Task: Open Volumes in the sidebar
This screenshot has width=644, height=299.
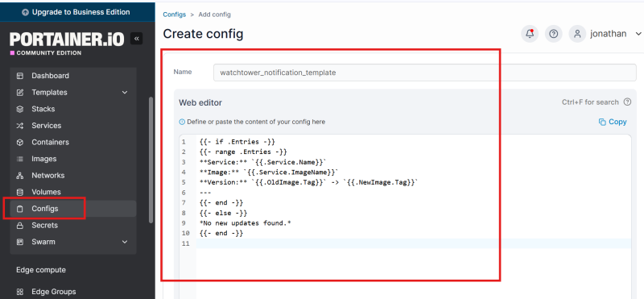Action: click(73, 192)
